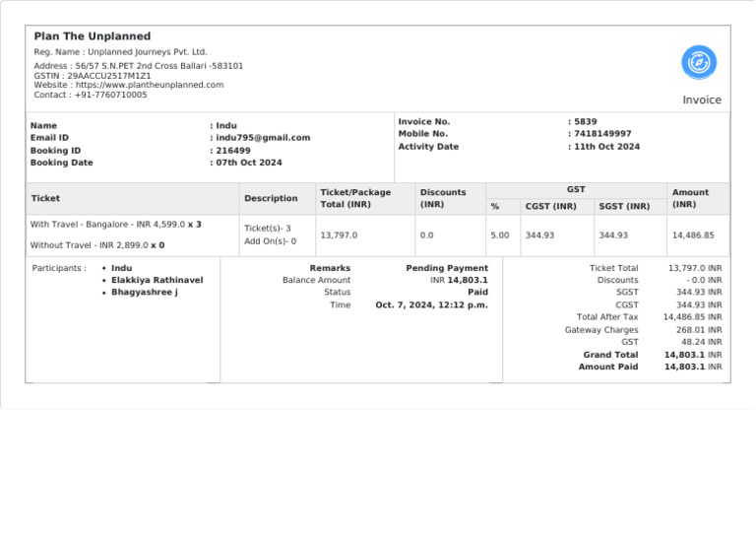Screen dimensions: 756x535
Task: Click the Paid status value
Action: (x=477, y=293)
